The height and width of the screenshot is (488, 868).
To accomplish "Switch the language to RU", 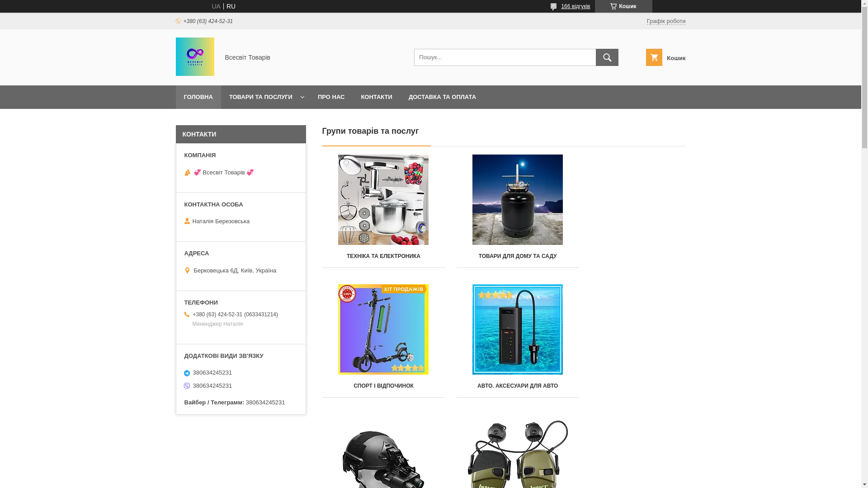I will 231,6.
